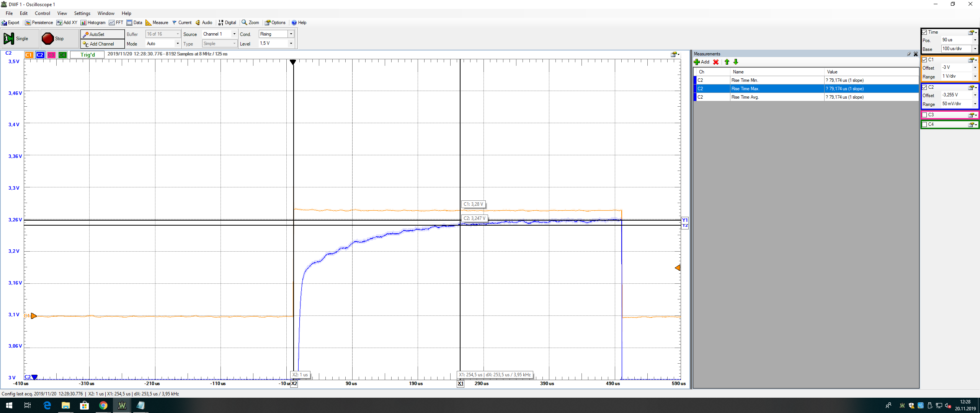Click the Stop acquisition button
The image size is (980, 413).
point(54,39)
